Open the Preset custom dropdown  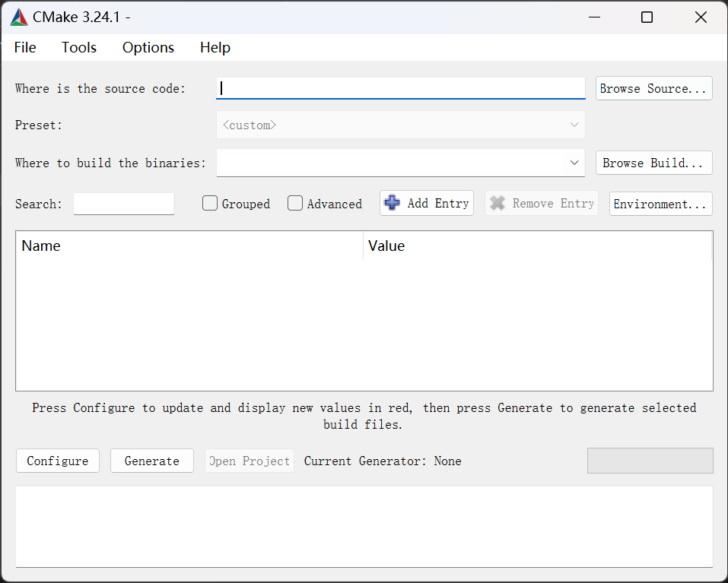pos(574,125)
